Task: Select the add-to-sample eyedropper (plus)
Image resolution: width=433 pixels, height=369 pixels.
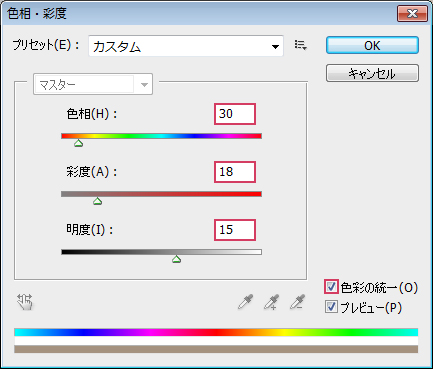Action: click(272, 302)
